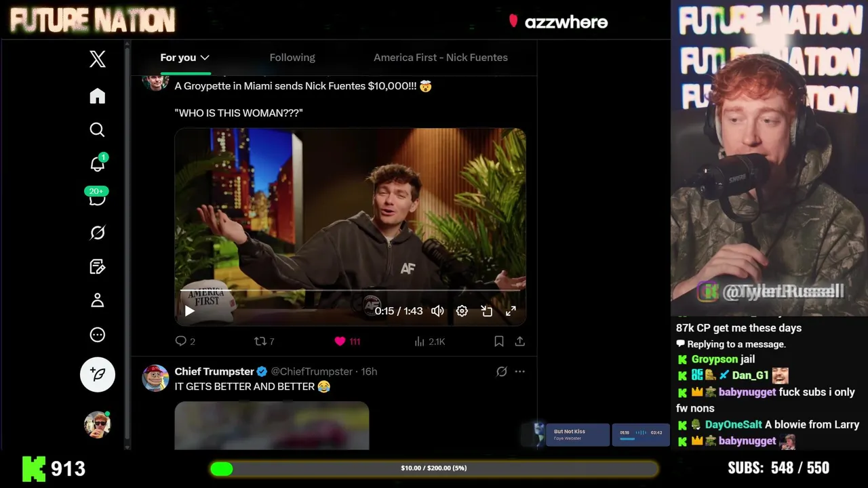Seek on the video progress bar
Screen dimensions: 868x488
(x=351, y=290)
